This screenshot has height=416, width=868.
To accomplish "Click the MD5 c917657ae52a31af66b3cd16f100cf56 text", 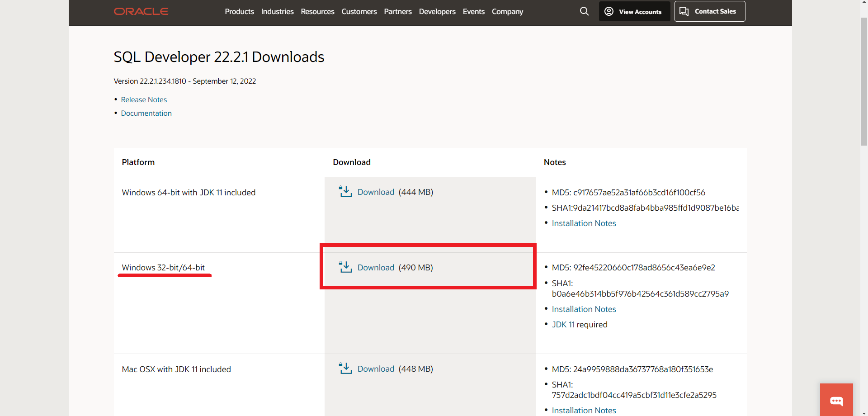I will tap(628, 193).
